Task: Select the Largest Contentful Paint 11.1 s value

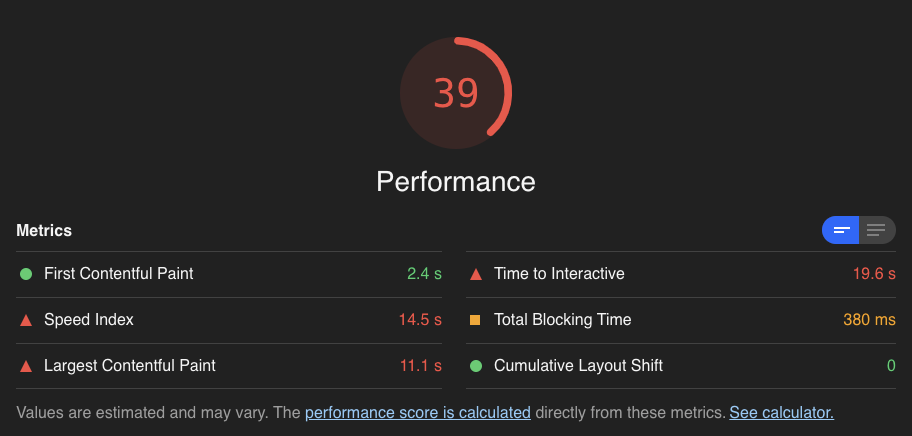Action: click(x=421, y=366)
